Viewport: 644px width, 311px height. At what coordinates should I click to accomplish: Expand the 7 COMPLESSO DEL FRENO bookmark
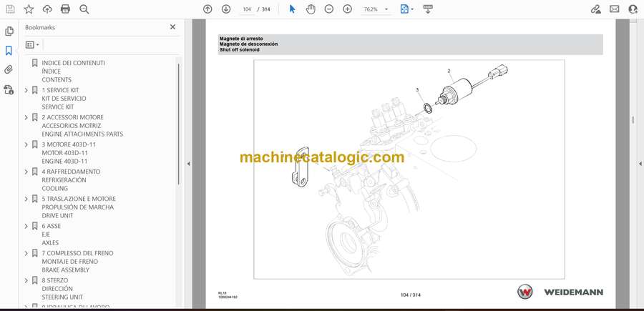(26, 253)
